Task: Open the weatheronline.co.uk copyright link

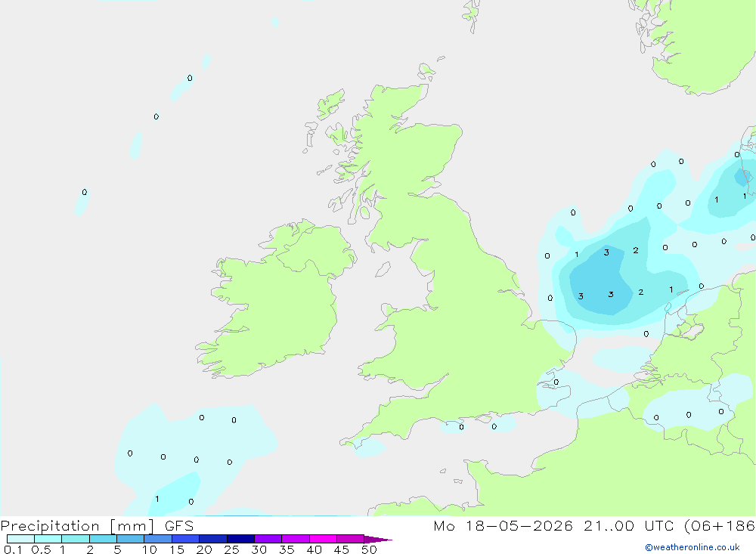Action: click(692, 547)
